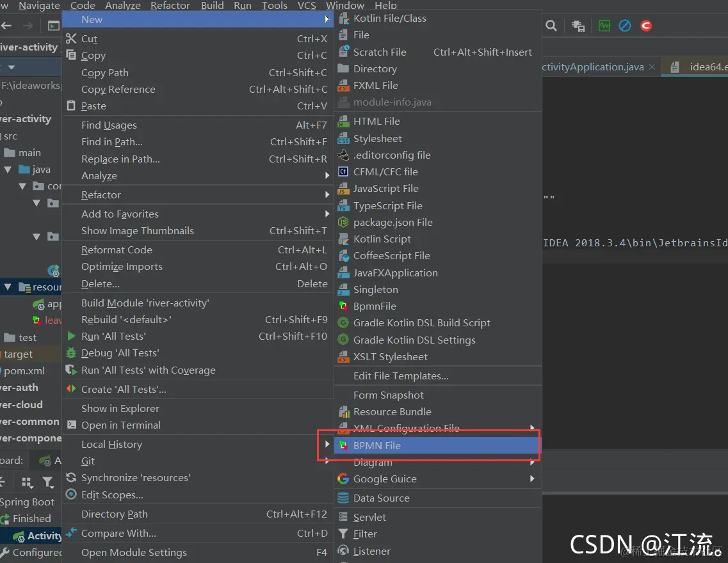The width and height of the screenshot is (728, 563).
Task: Expand the Analyze submenu arrow
Action: tap(327, 176)
